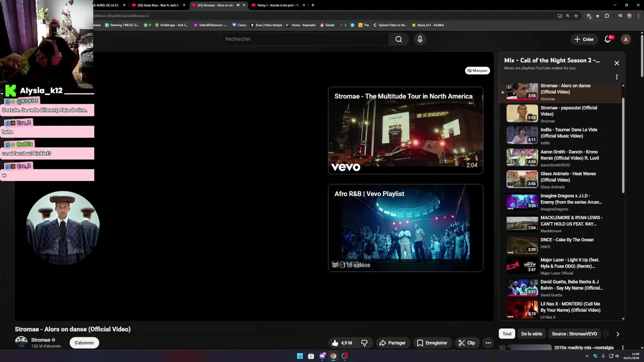Viewport: 644px width, 362px height.
Task: Click the Enregistrer button
Action: [x=432, y=343]
